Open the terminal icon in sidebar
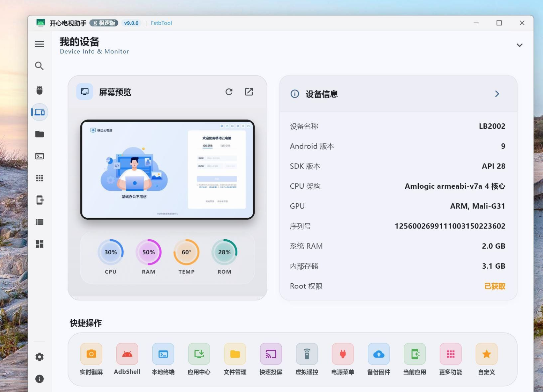The image size is (543, 392). pyautogui.click(x=40, y=156)
